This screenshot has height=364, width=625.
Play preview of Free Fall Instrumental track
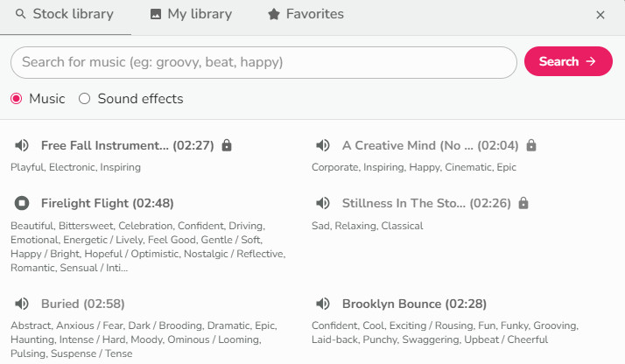[x=22, y=145]
